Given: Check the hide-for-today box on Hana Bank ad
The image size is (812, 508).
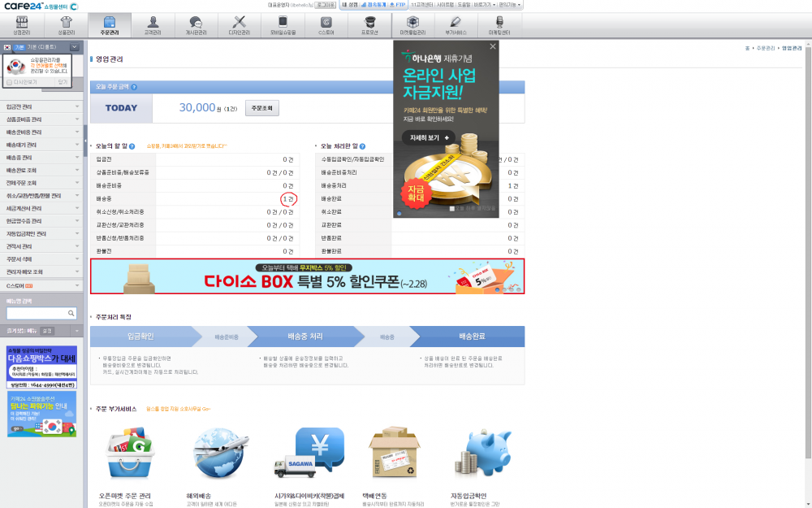Looking at the screenshot, I should (x=451, y=208).
